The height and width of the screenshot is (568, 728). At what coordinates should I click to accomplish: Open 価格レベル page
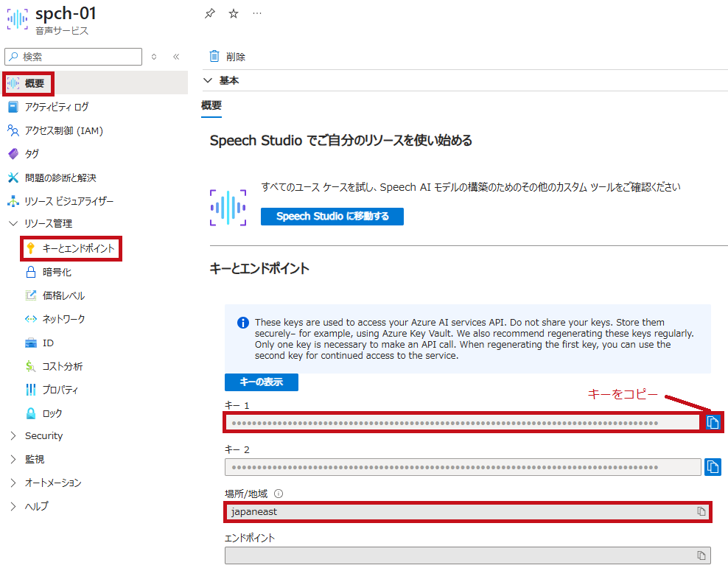click(63, 295)
